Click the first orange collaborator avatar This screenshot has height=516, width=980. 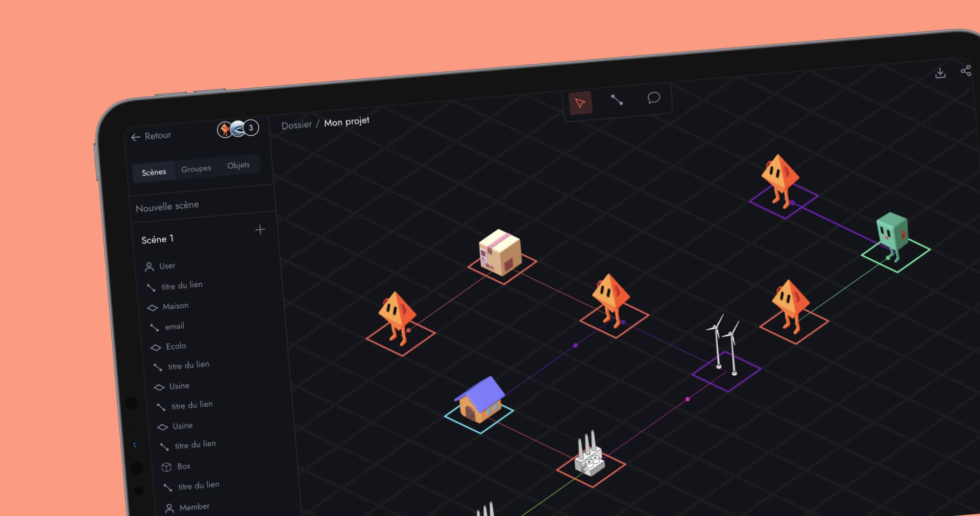click(x=225, y=130)
